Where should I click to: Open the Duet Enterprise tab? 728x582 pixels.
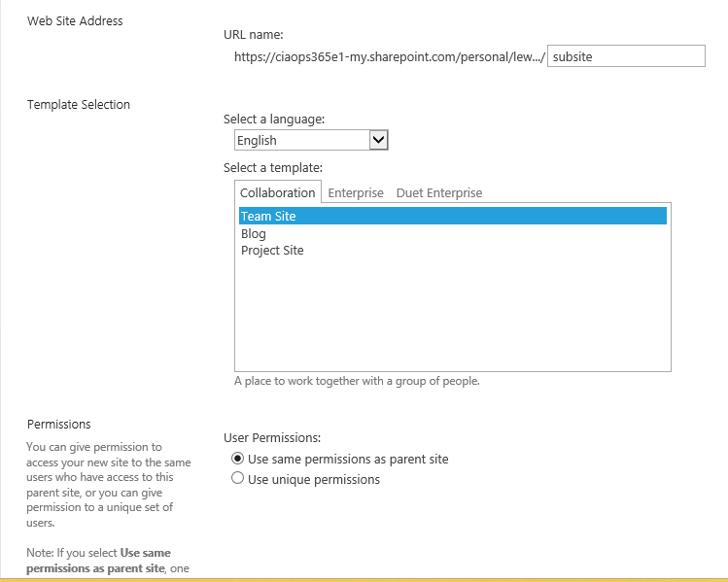[x=439, y=192]
